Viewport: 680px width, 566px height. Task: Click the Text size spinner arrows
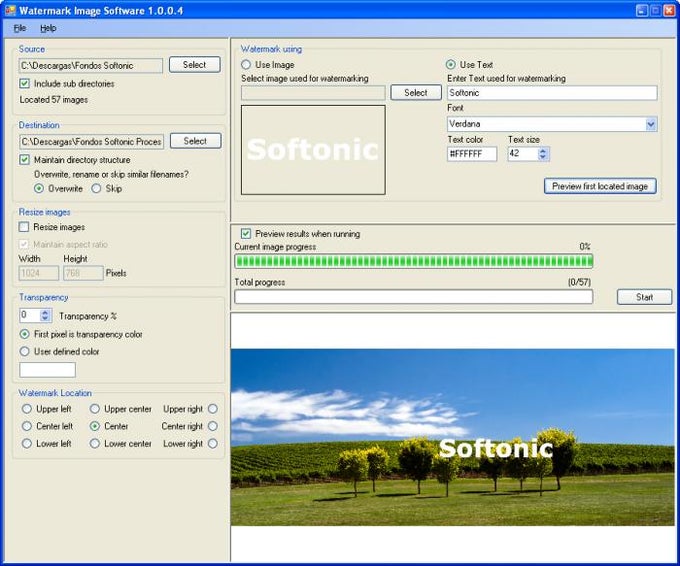tap(543, 154)
